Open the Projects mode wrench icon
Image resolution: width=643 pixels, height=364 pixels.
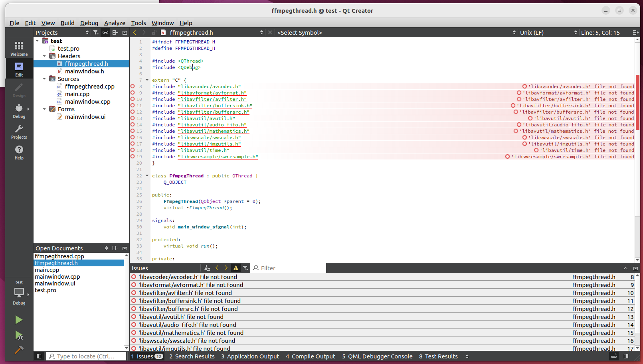pos(19,132)
